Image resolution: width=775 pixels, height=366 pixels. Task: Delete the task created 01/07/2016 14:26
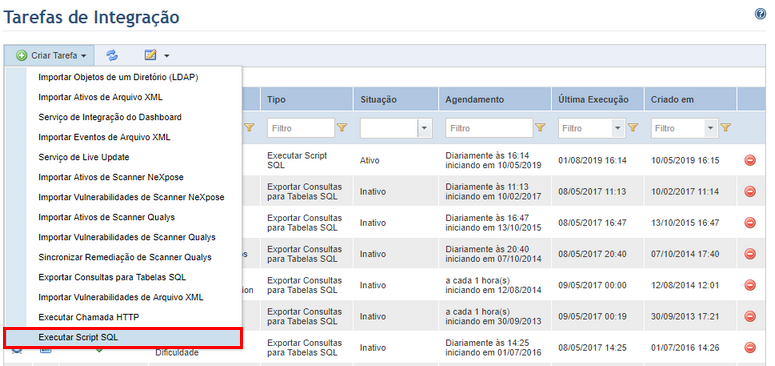click(x=750, y=348)
